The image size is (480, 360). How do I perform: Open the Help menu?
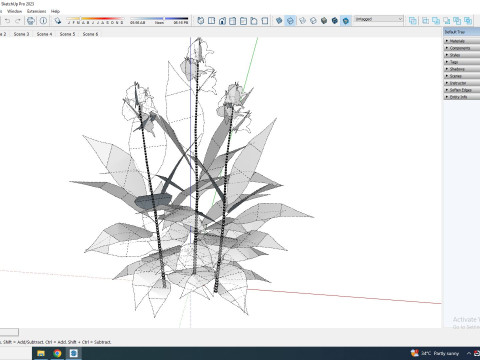[x=55, y=11]
